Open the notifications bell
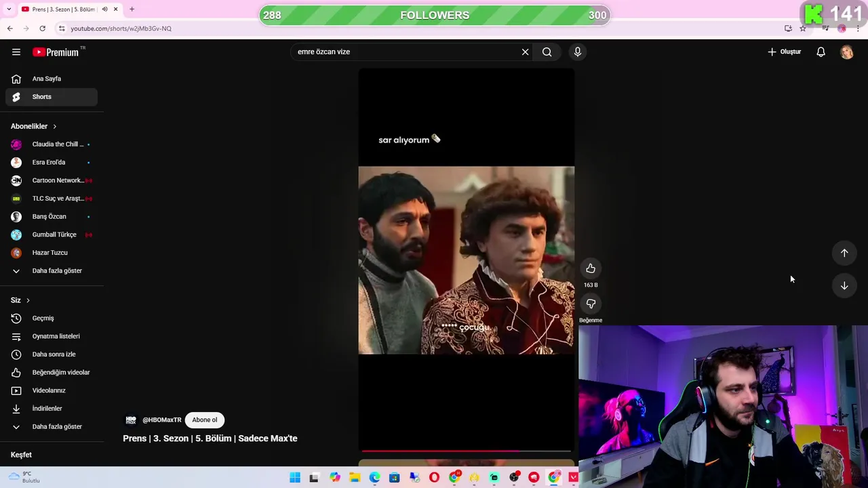Screen dimensions: 868x488 coord(821,52)
